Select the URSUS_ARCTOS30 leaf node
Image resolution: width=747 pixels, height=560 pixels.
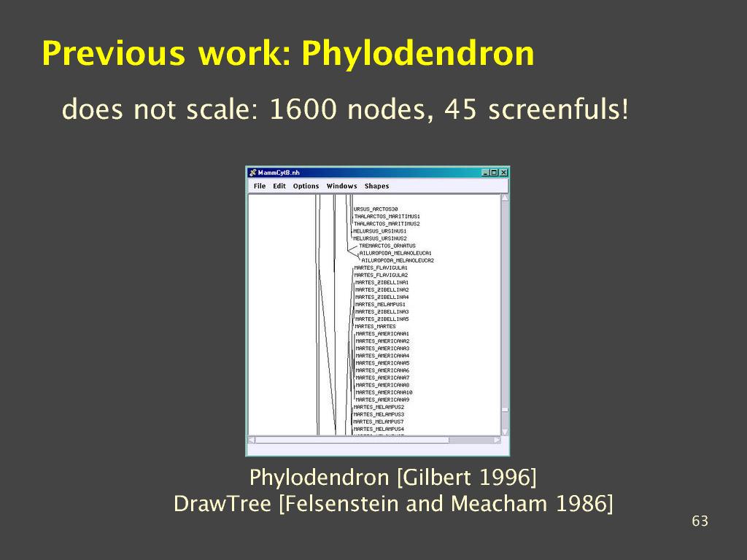pyautogui.click(x=376, y=209)
